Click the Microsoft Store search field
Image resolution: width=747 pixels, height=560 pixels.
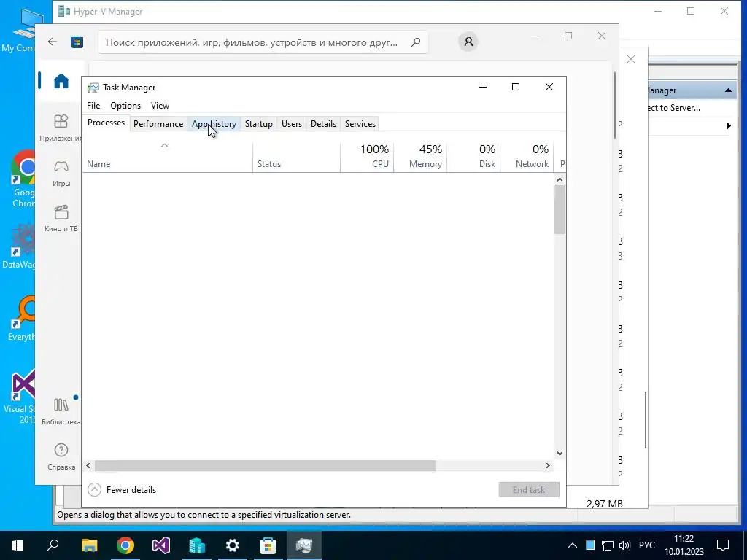pyautogui.click(x=263, y=42)
